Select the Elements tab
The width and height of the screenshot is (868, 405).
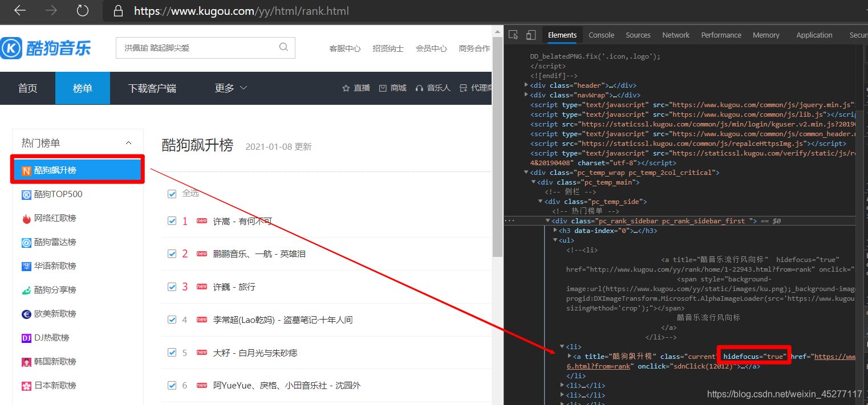(562, 35)
